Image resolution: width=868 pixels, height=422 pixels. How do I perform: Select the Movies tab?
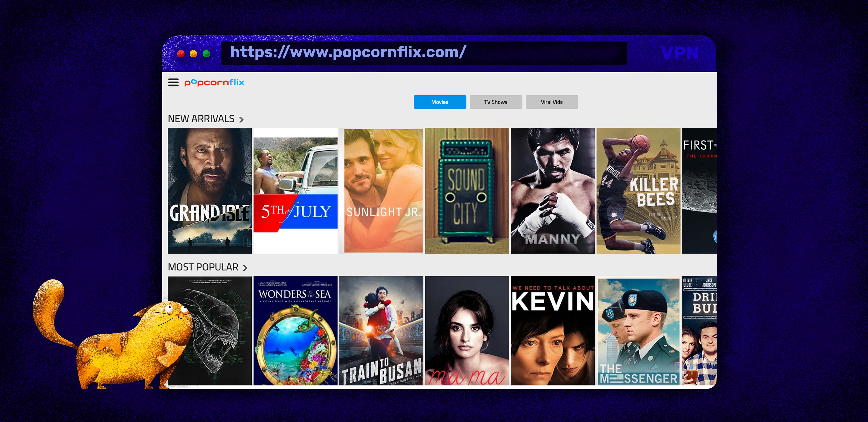point(440,102)
